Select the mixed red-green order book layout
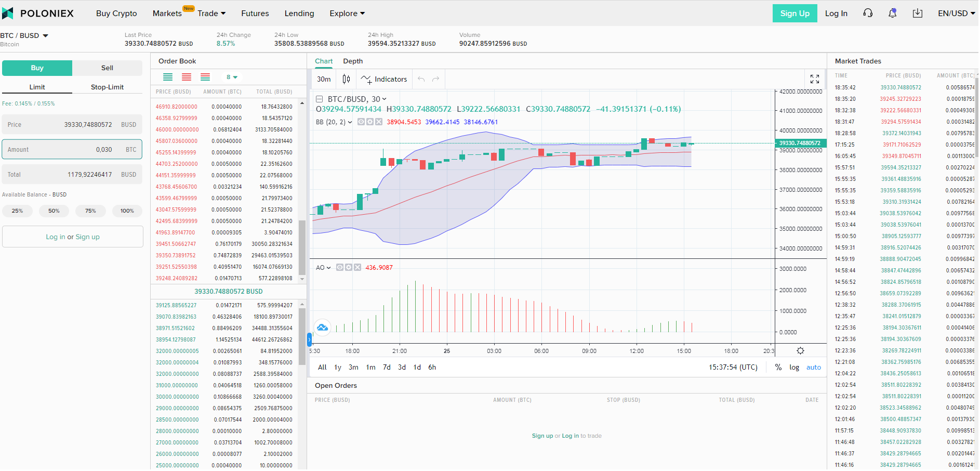This screenshot has height=471, width=980. point(205,77)
